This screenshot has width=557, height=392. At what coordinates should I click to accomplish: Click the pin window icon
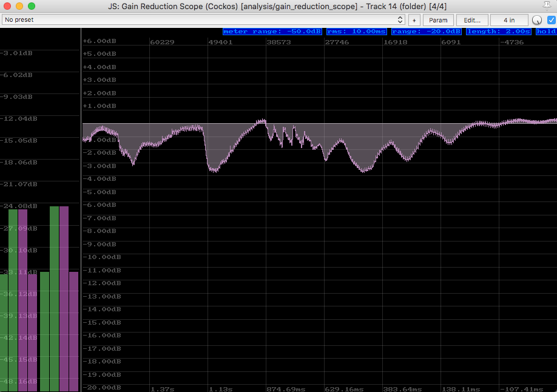(547, 5)
